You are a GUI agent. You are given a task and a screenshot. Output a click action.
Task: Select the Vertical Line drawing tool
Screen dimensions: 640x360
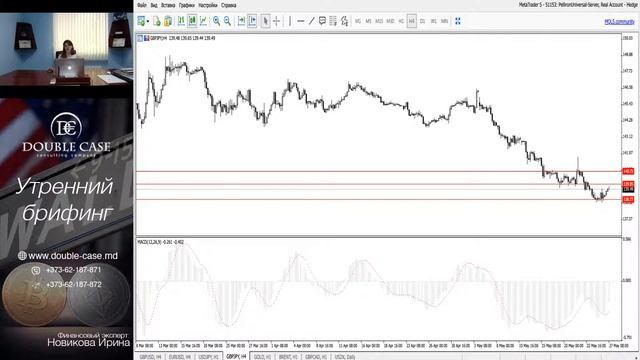290,21
